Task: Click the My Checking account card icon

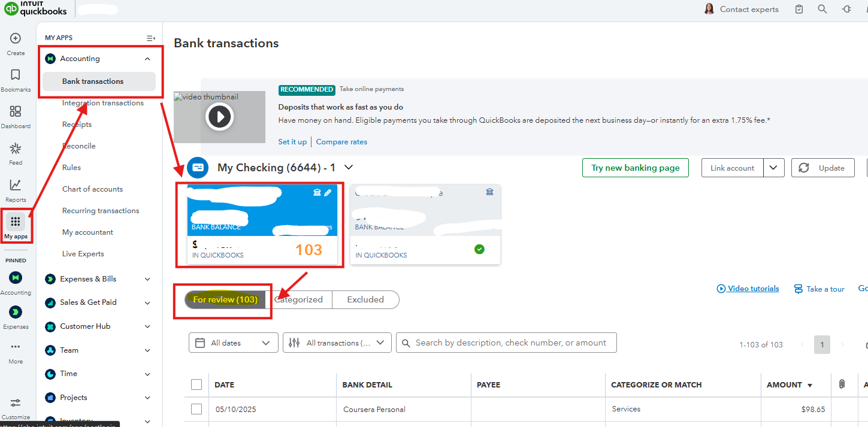Action: click(x=198, y=168)
